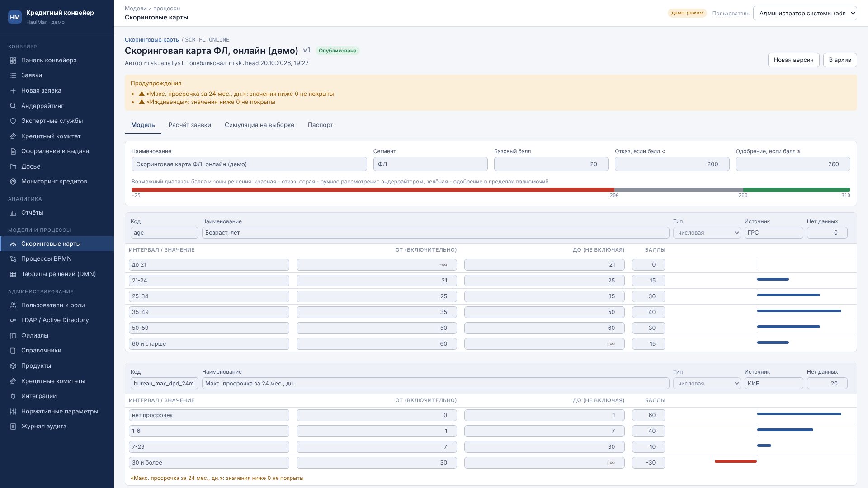The height and width of the screenshot is (488, 868).
Task: Click the folder icon for Досье
Action: (13, 167)
